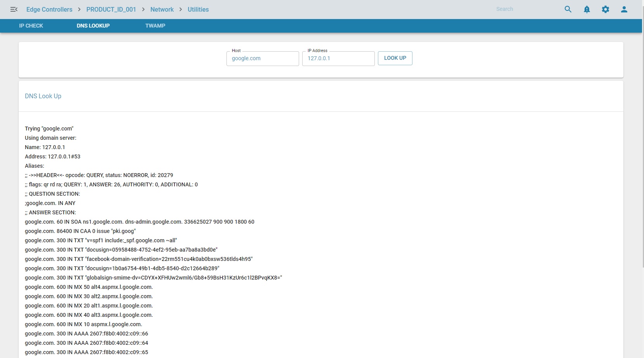Open settings with the gear icon
This screenshot has width=644, height=358.
(x=606, y=9)
